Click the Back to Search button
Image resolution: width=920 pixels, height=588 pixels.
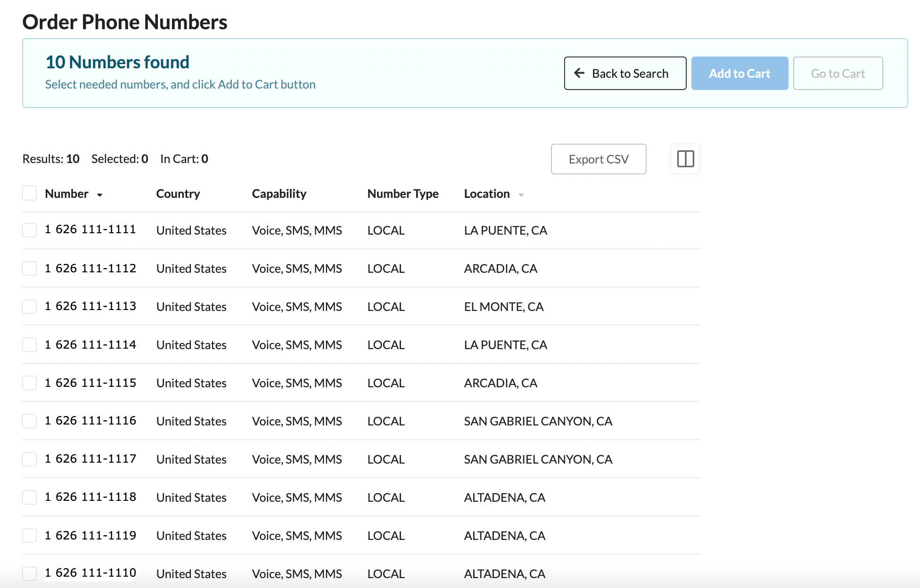(x=625, y=73)
